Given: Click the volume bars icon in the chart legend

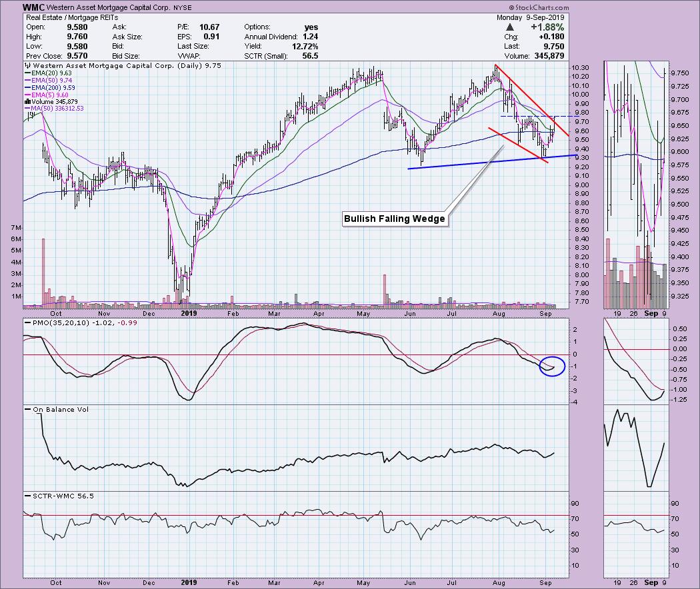Looking at the screenshot, I should [28, 102].
